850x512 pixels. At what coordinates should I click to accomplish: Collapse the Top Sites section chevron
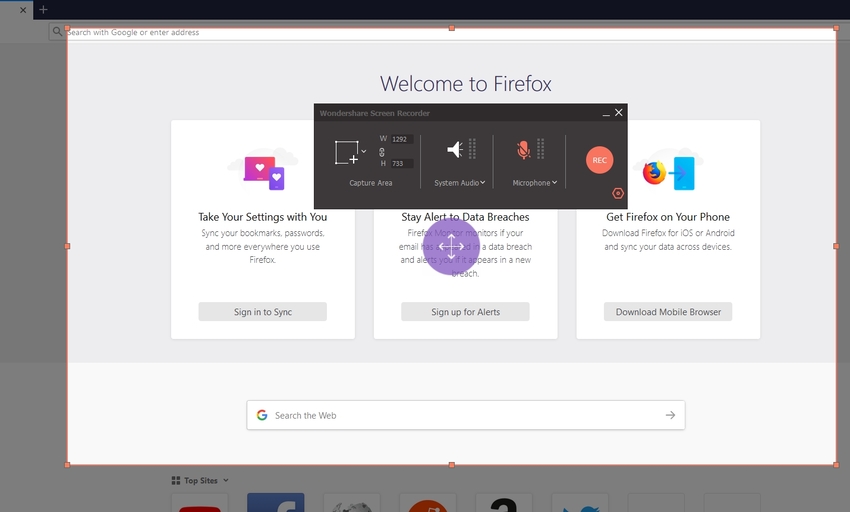point(226,481)
